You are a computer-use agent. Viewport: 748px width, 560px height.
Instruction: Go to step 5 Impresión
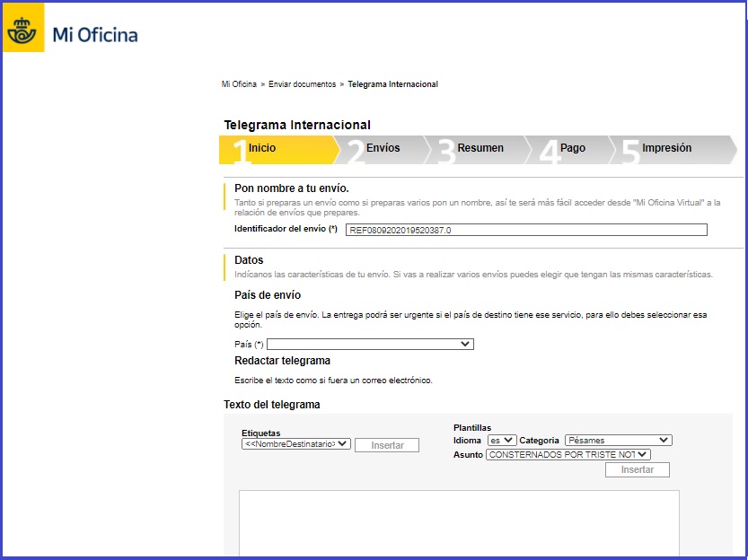(x=666, y=149)
